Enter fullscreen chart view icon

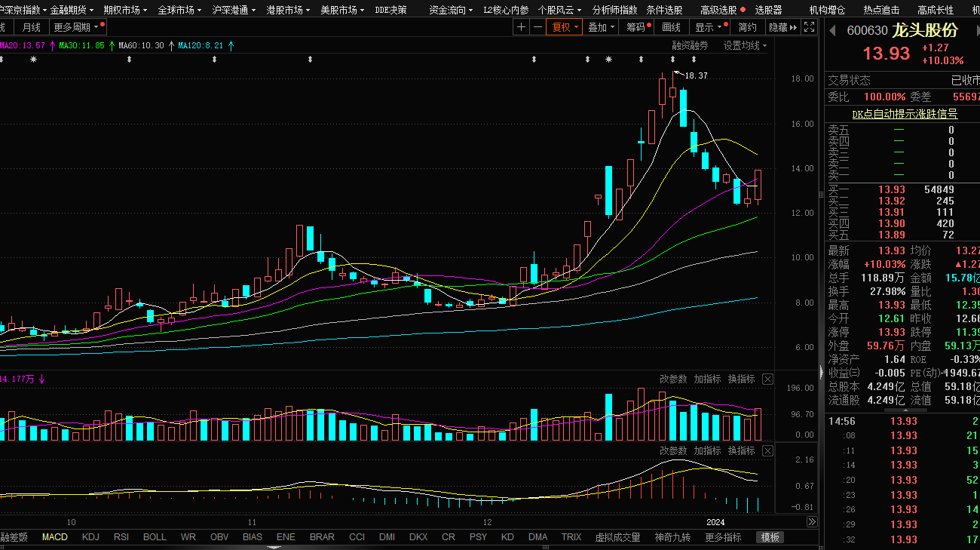click(x=809, y=27)
